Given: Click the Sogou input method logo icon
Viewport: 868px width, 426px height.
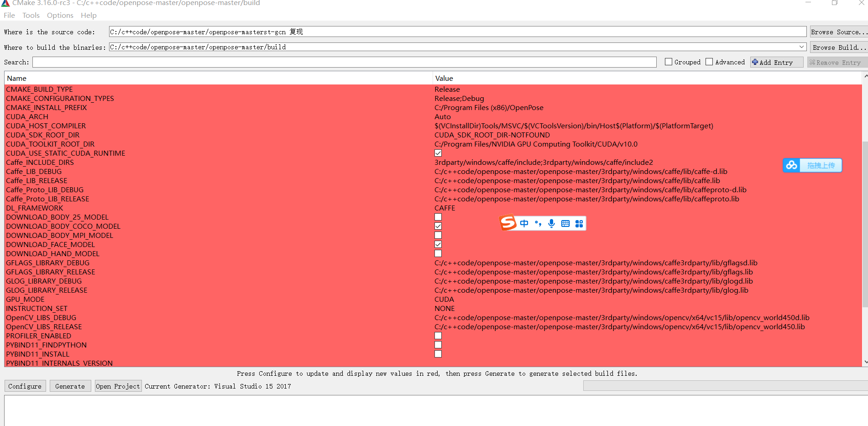Looking at the screenshot, I should tap(507, 223).
